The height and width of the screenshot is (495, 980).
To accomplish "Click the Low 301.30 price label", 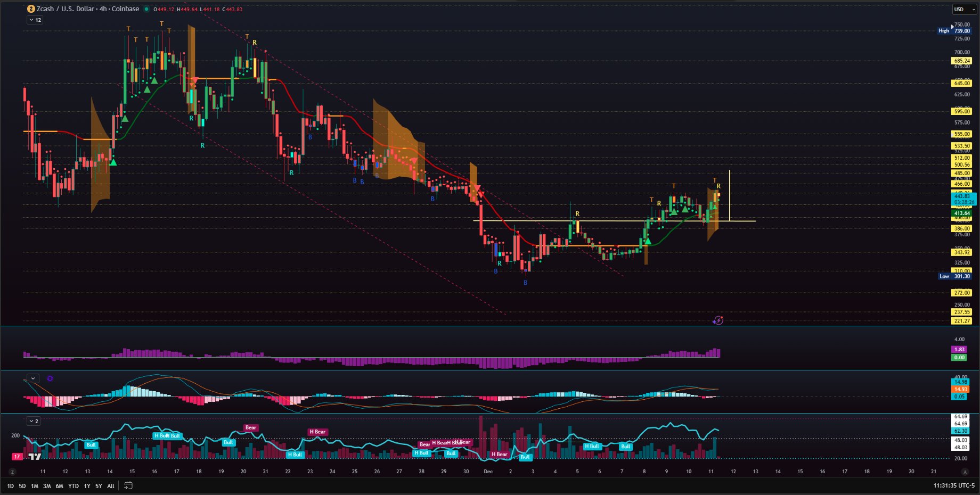I will tap(954, 276).
